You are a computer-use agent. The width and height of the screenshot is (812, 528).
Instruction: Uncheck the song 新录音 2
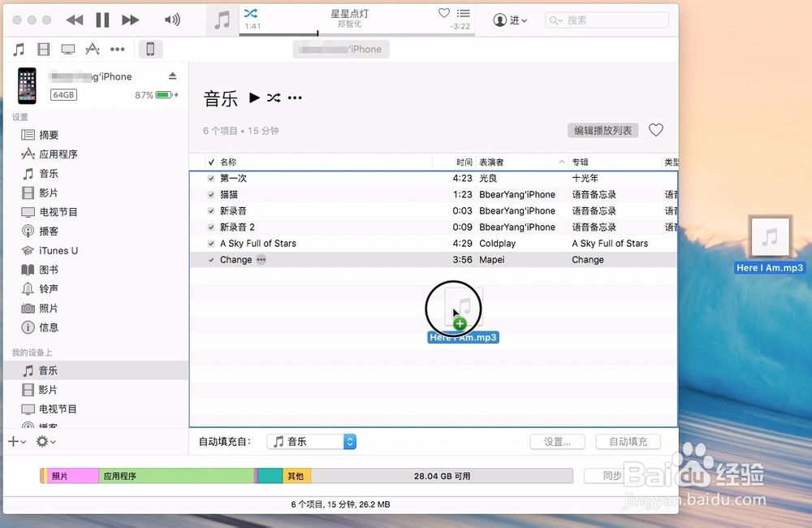point(211,227)
